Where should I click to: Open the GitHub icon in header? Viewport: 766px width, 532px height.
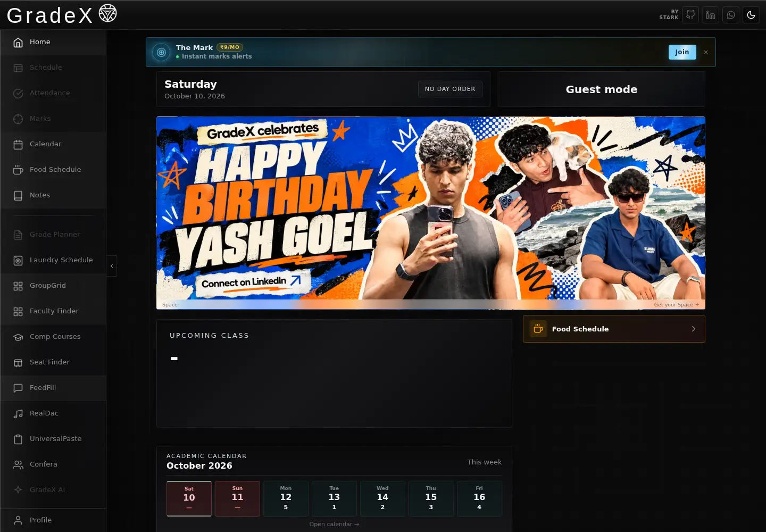690,15
